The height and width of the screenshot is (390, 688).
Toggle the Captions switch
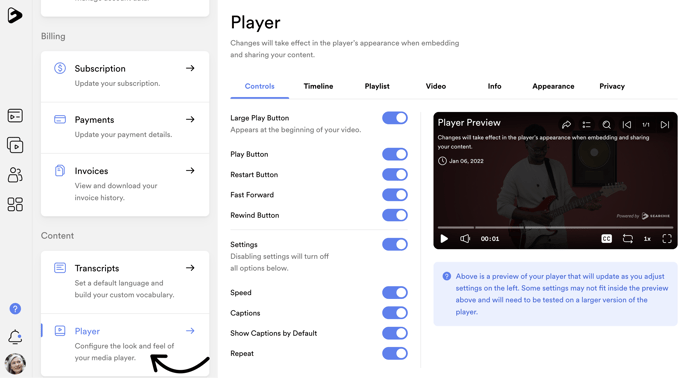pyautogui.click(x=395, y=313)
